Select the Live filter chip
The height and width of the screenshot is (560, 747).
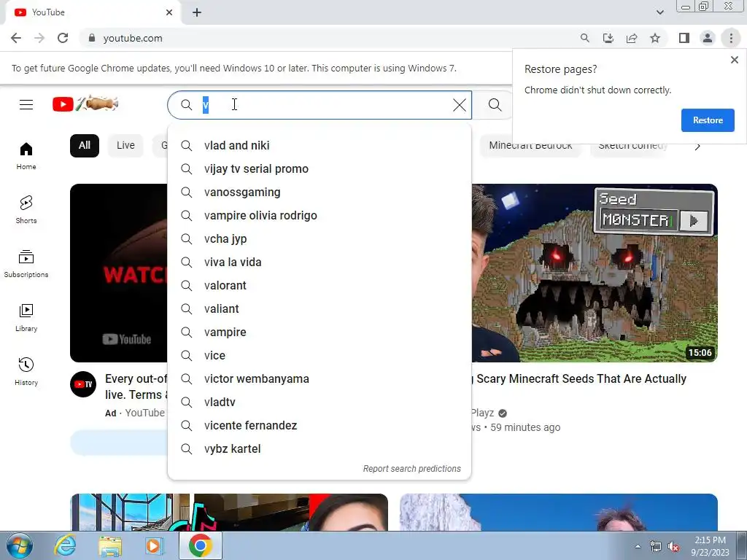[125, 145]
